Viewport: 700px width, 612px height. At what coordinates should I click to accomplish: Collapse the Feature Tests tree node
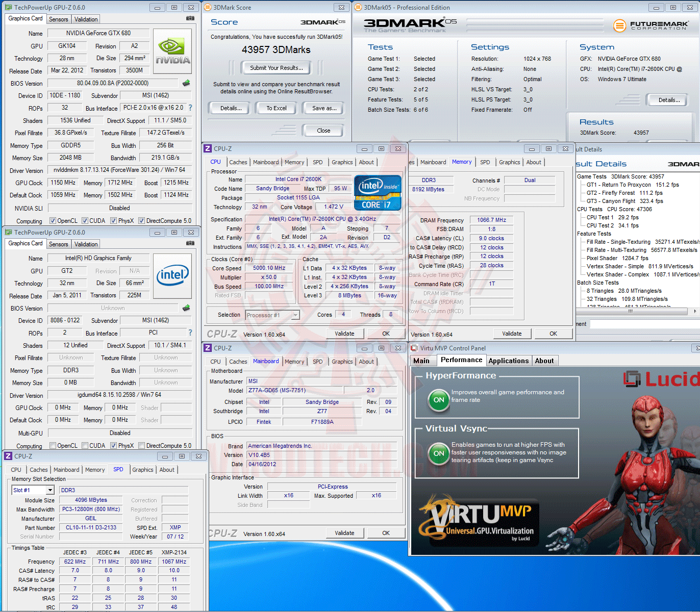[594, 234]
